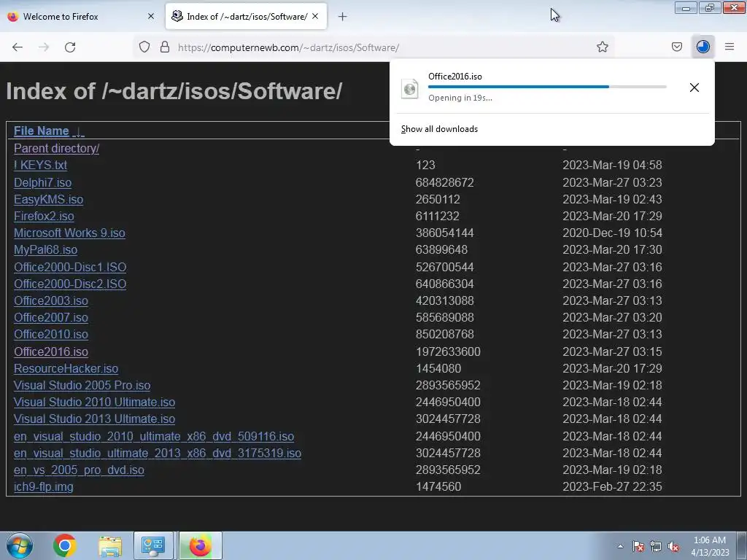Download Delphi7.iso

pyautogui.click(x=43, y=182)
